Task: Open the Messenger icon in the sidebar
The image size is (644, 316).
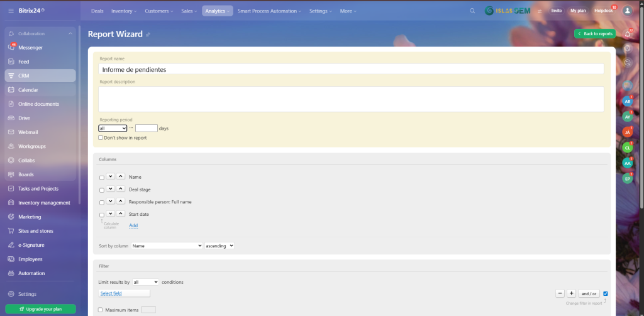Action: point(11,48)
